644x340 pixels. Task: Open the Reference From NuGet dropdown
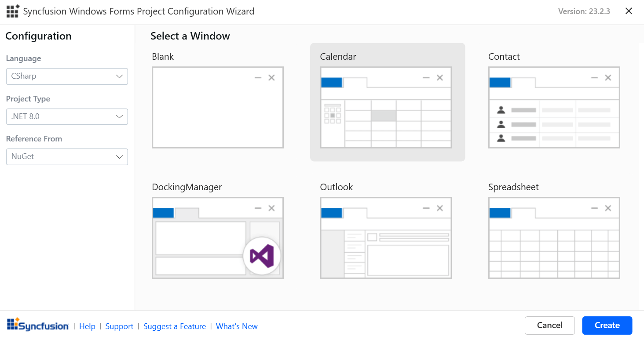click(x=67, y=157)
